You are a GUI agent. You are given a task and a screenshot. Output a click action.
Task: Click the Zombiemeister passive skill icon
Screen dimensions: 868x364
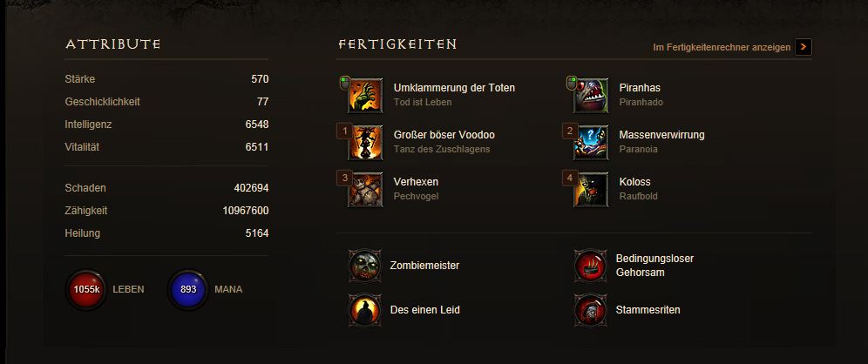pos(365,266)
